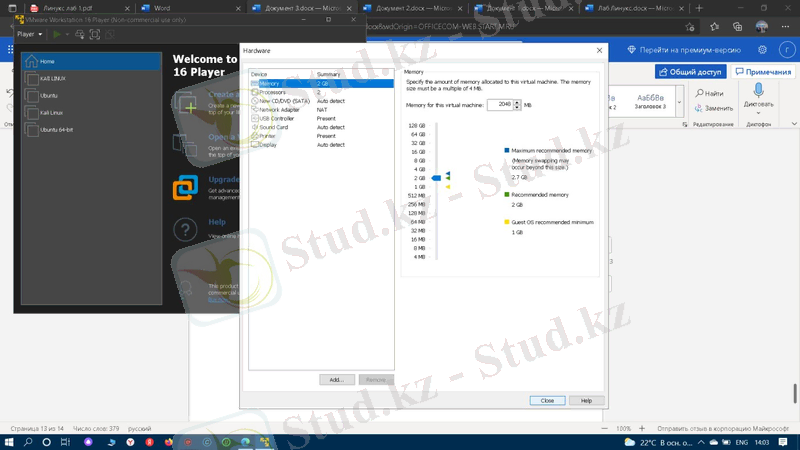Click the Close button in Hardware dialog
The width and height of the screenshot is (800, 450).
coord(547,400)
